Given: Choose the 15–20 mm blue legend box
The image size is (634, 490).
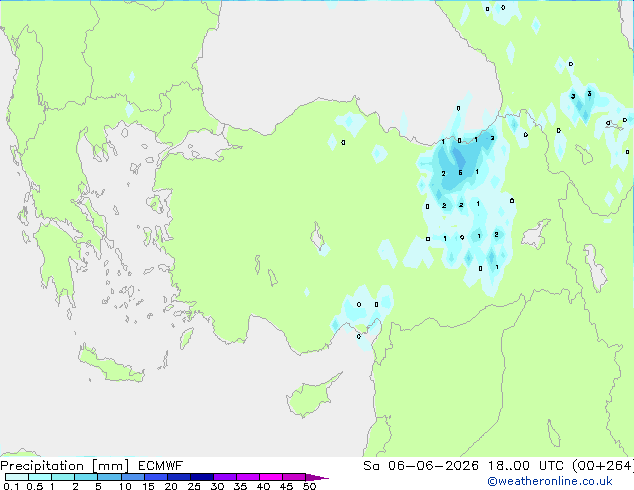Looking at the screenshot, I should point(155,477).
